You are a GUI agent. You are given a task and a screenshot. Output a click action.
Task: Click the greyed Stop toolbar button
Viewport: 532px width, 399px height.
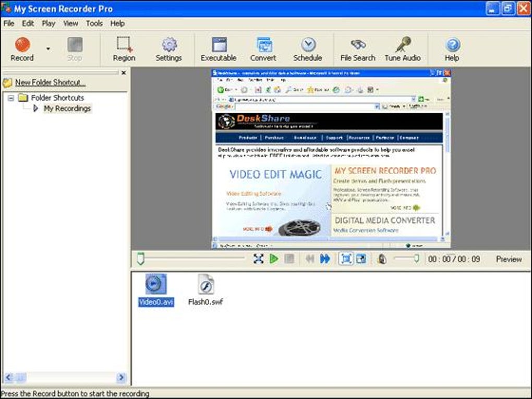75,49
